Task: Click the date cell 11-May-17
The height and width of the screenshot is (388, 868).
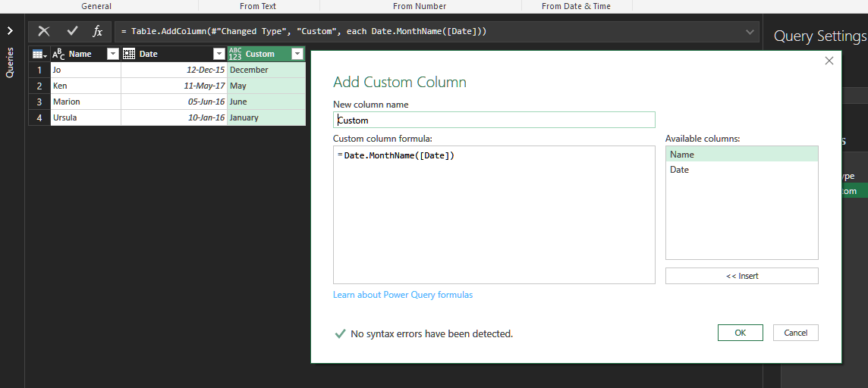Action: (x=174, y=86)
